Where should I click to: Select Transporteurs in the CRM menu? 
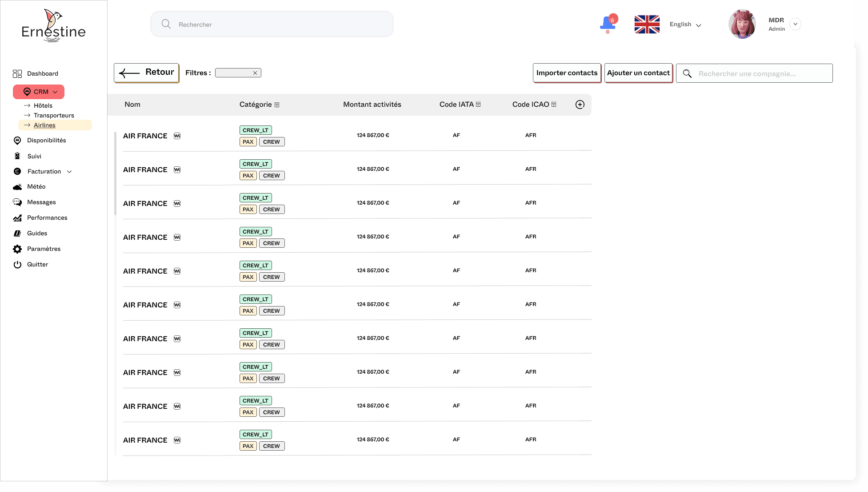coord(54,116)
